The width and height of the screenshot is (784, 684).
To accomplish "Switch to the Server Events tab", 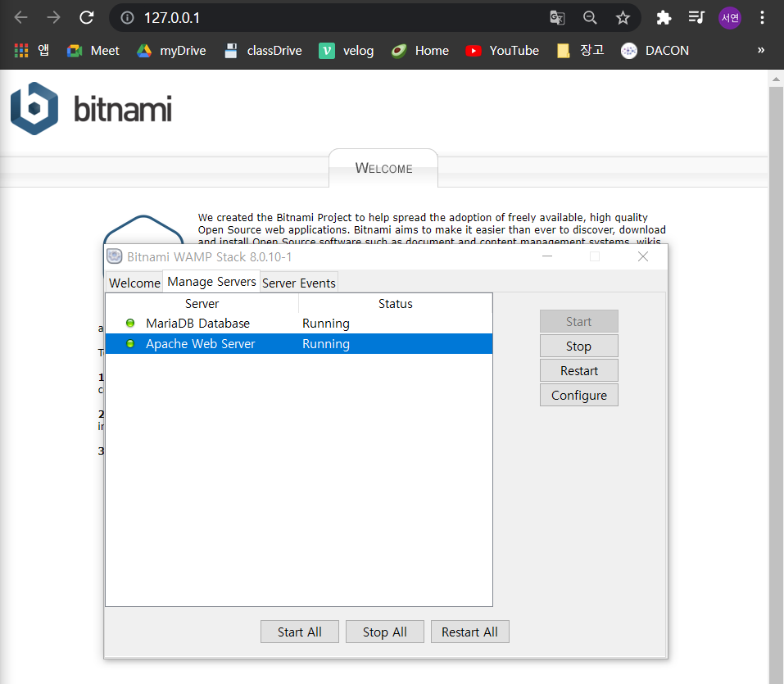I will coord(299,283).
